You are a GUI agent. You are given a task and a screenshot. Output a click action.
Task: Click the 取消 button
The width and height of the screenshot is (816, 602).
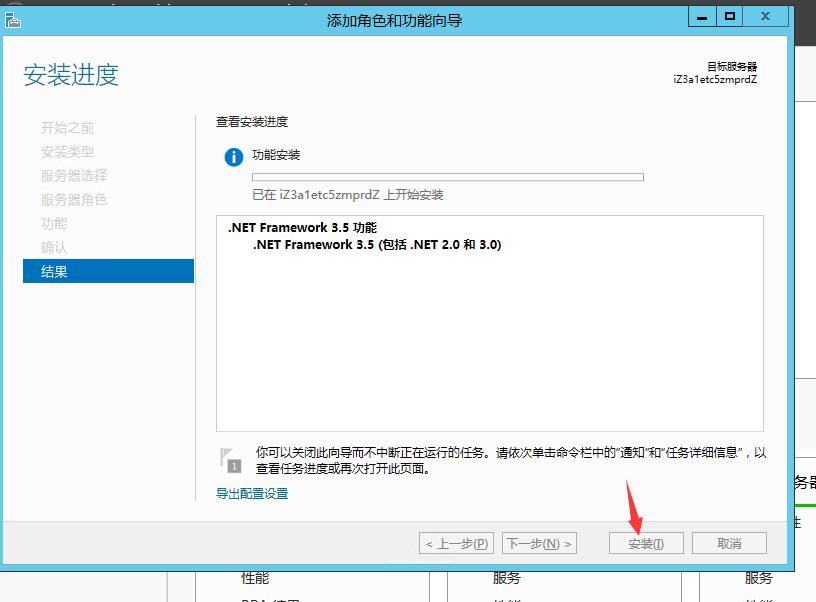pos(729,544)
